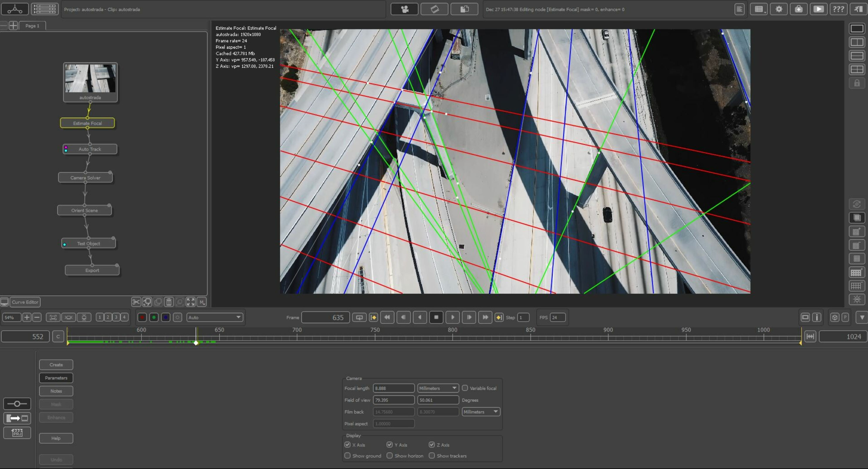Click the Curve Editor button
The width and height of the screenshot is (868, 469).
pos(25,302)
